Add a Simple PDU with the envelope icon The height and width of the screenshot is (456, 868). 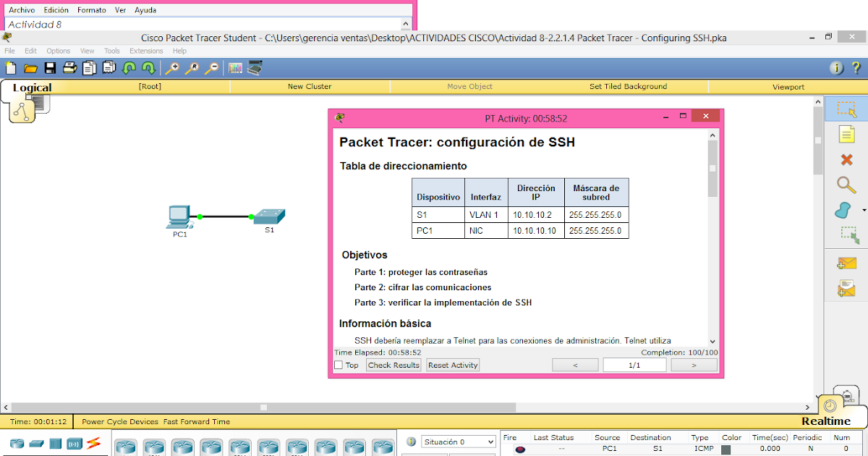click(846, 263)
